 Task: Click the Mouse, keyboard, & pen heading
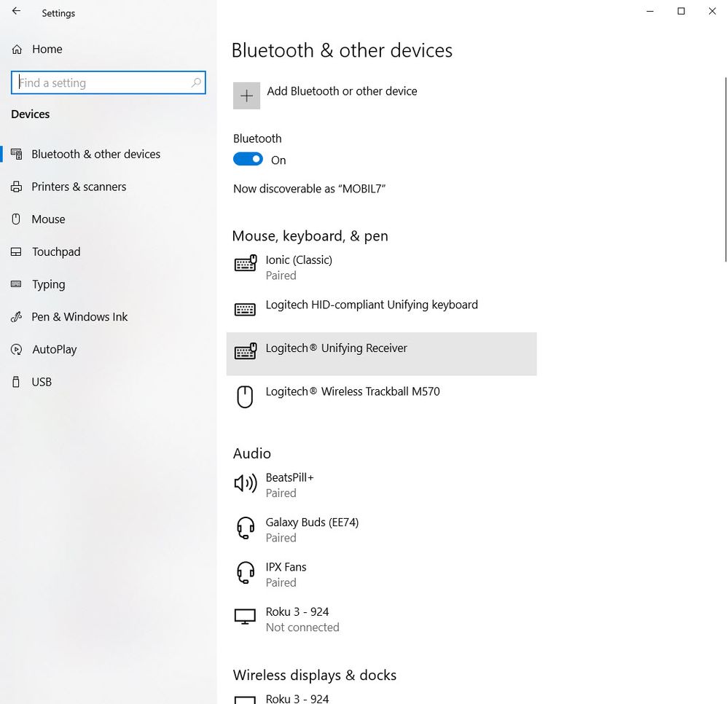click(310, 236)
